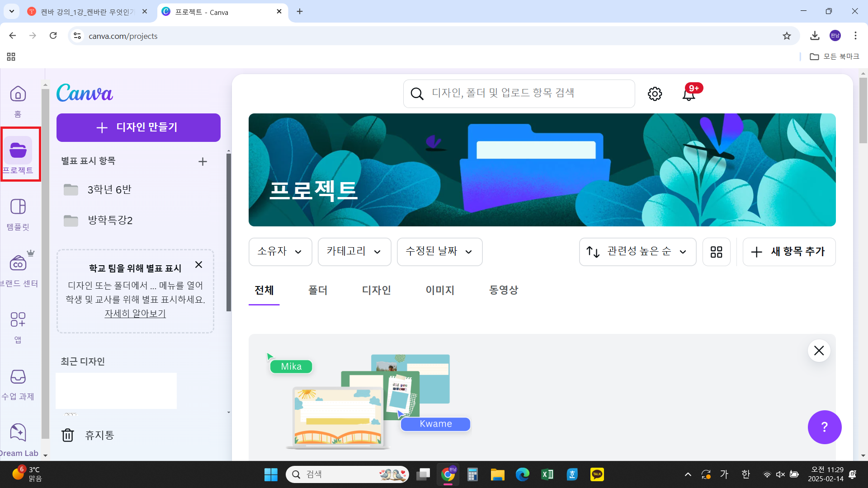Open Apps (앱) in sidebar
The height and width of the screenshot is (488, 868).
pos(18,327)
